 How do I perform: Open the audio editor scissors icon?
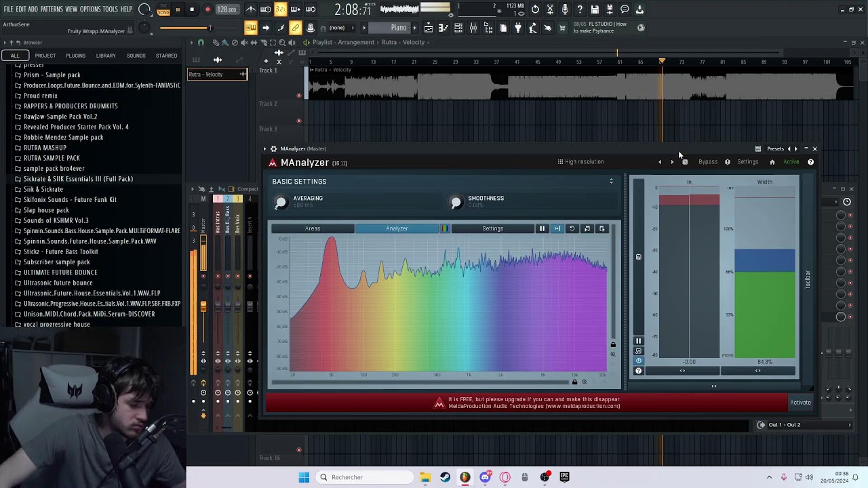pyautogui.click(x=550, y=9)
